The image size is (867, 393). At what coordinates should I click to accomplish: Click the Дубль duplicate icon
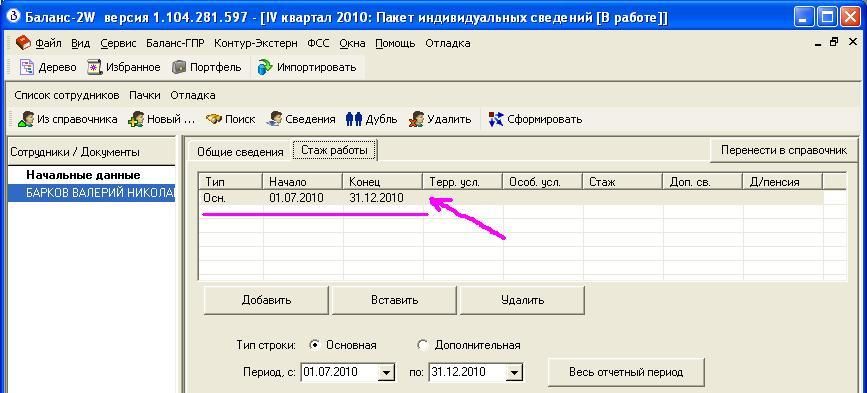pos(371,119)
